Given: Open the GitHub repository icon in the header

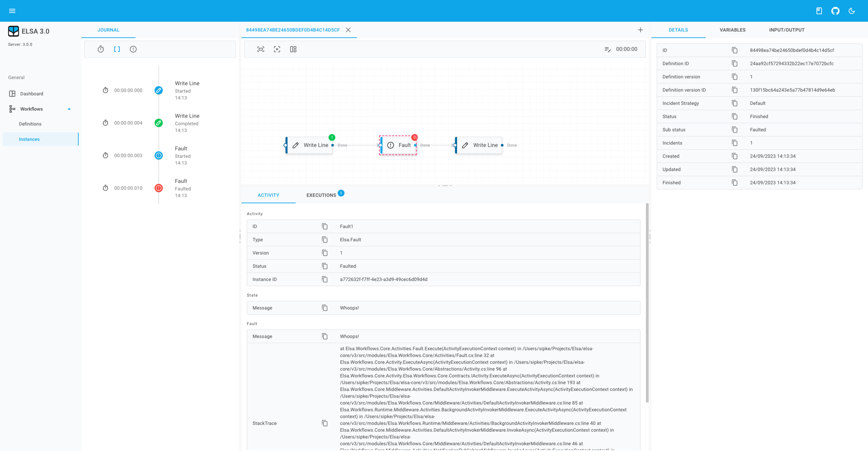Looking at the screenshot, I should (835, 11).
